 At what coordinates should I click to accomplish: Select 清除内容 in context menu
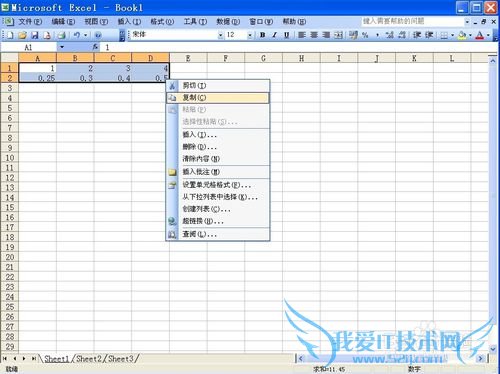(x=218, y=159)
